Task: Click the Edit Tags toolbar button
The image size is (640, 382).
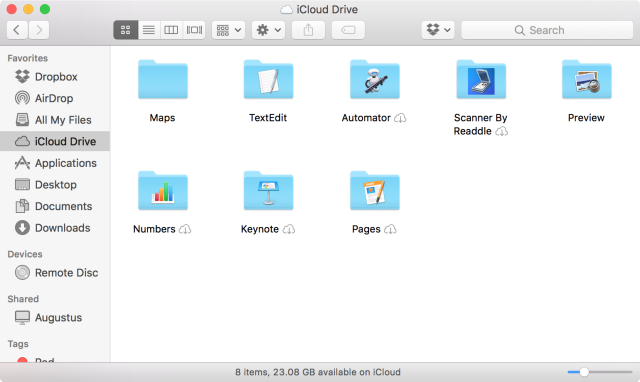Action: 348,30
